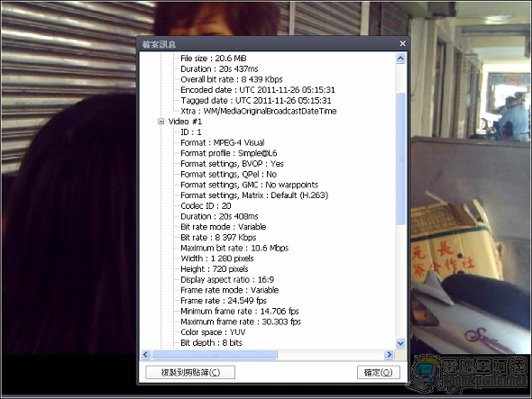Click the horizontal scrollbar thumb
The height and width of the screenshot is (399, 532).
[215, 355]
